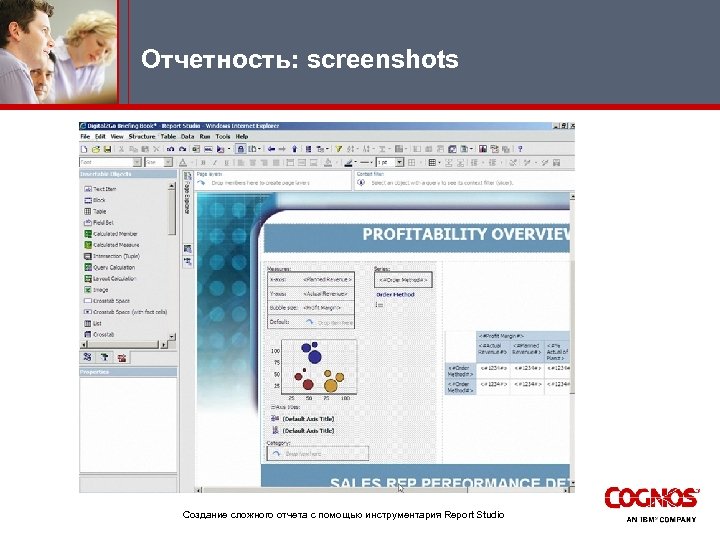
Task: Click the Run report play icon
Action: pyautogui.click(x=220, y=149)
